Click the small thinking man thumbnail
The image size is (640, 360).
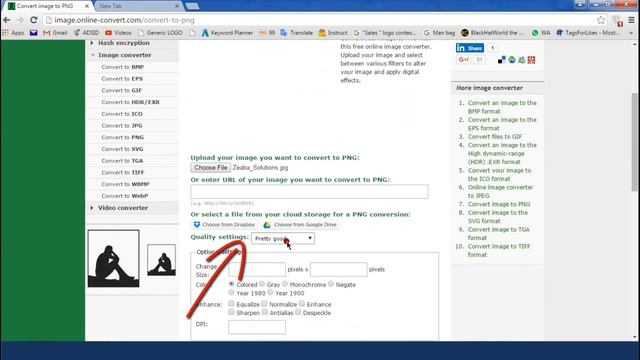[162, 260]
